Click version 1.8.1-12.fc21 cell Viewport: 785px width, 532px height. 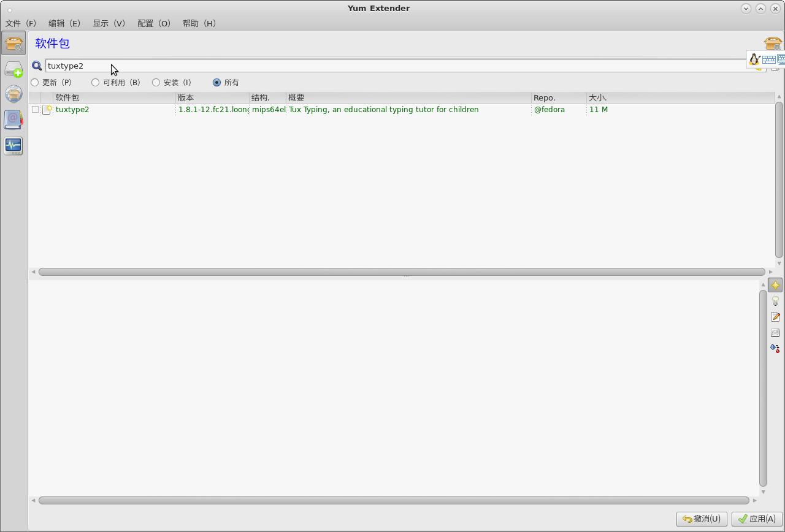pos(213,110)
